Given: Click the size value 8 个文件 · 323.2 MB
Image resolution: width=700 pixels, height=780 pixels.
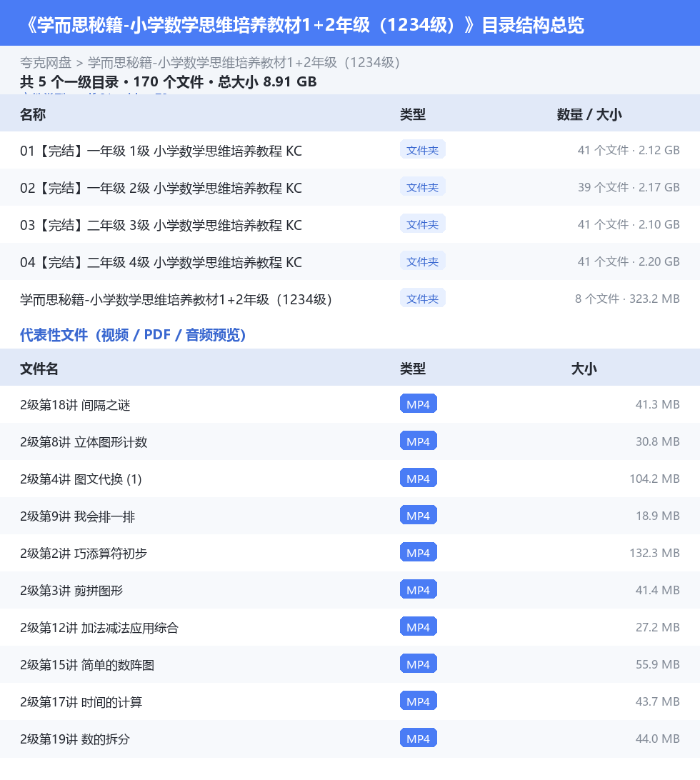Looking at the screenshot, I should (627, 299).
